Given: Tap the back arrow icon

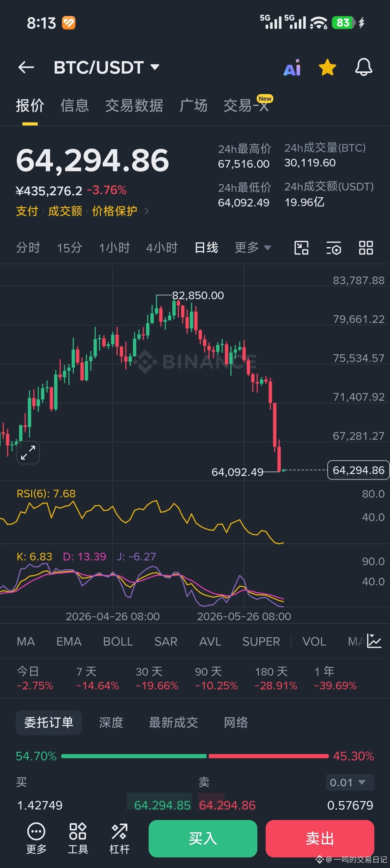Looking at the screenshot, I should click(26, 68).
